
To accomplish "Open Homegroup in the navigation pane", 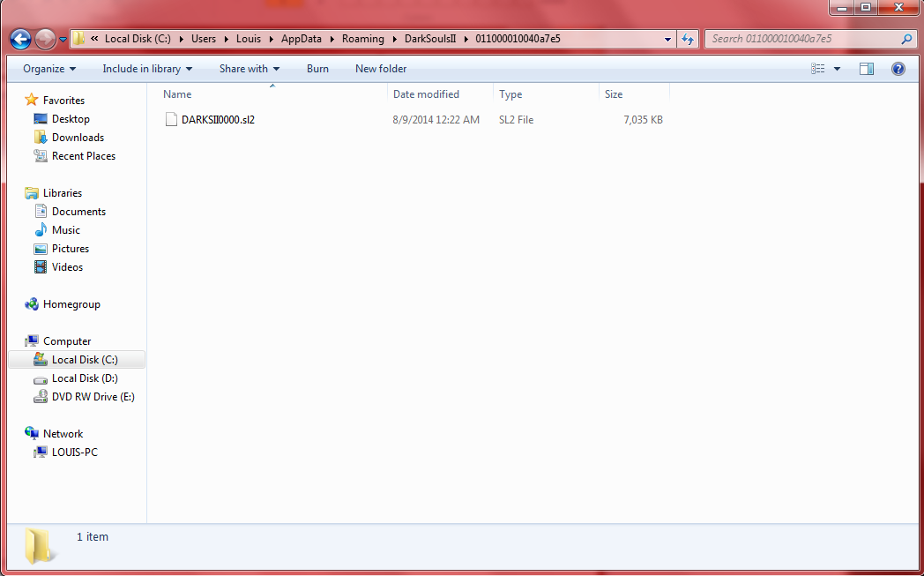I will pos(71,304).
